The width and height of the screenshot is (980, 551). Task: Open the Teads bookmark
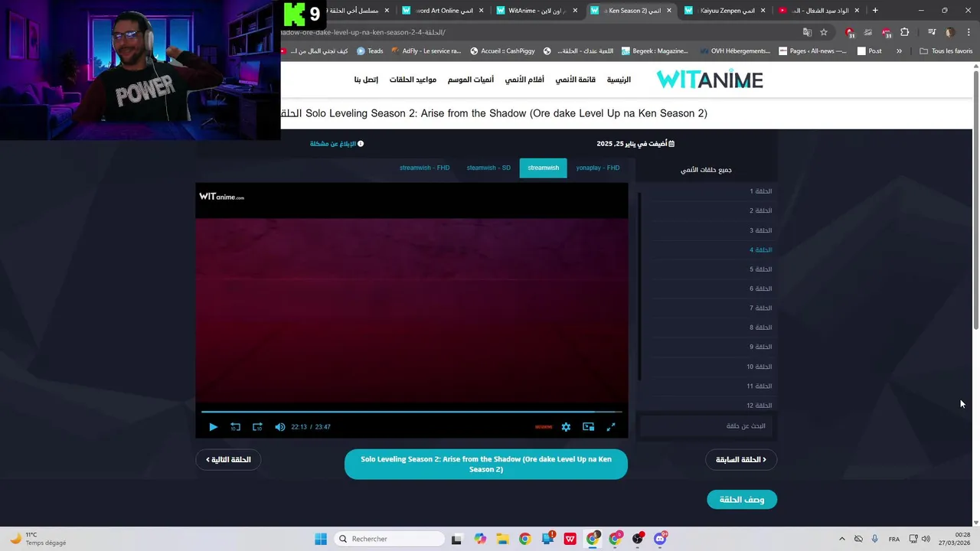pos(371,51)
